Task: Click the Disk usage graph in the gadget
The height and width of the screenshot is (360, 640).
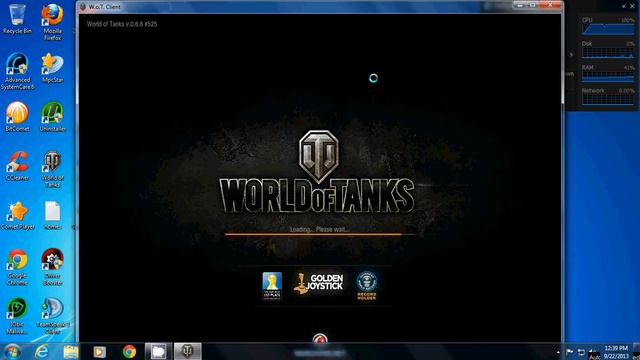Action: click(608, 53)
